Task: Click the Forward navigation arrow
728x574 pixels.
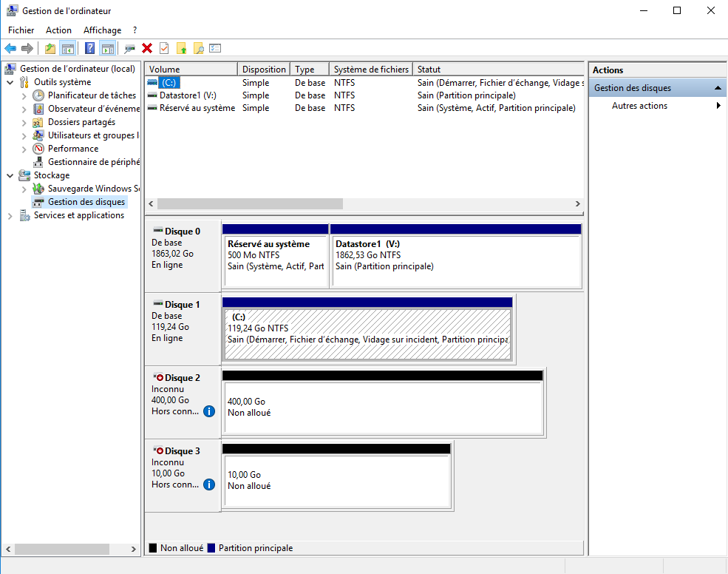Action: tap(28, 48)
